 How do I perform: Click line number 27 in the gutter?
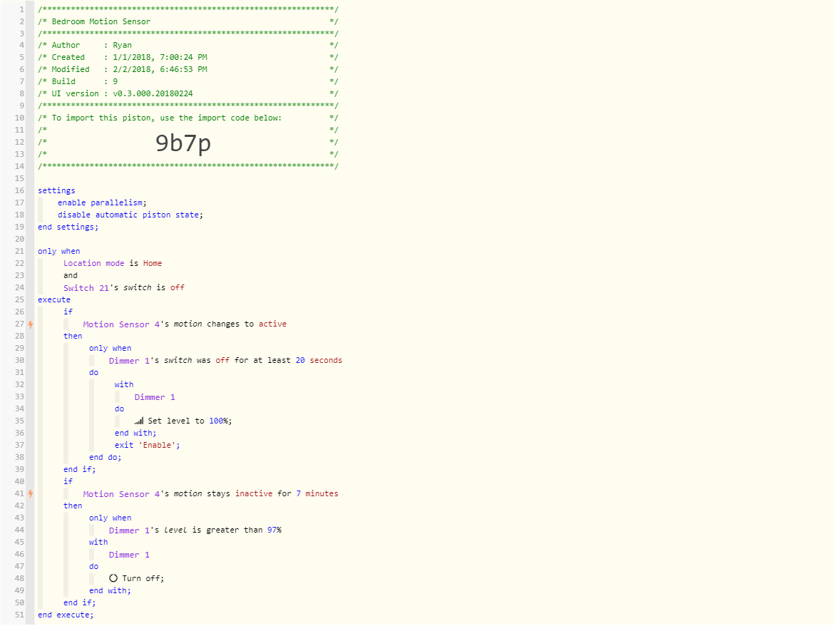coord(19,324)
